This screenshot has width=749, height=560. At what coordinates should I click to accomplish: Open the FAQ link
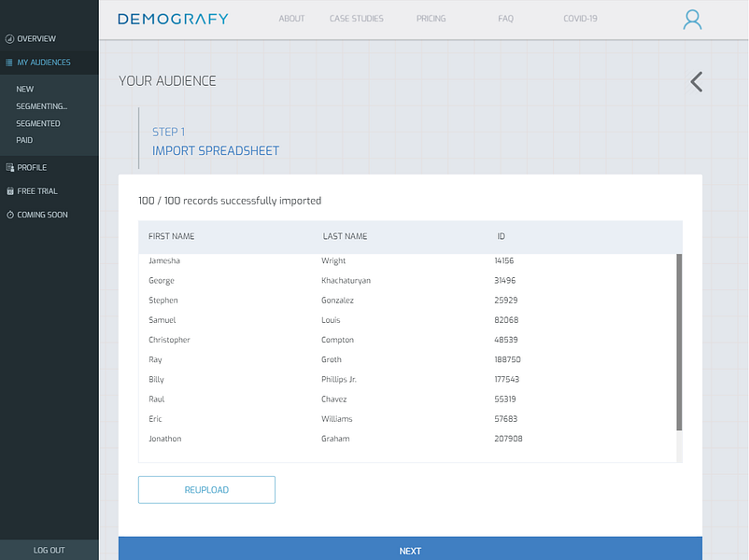(505, 19)
